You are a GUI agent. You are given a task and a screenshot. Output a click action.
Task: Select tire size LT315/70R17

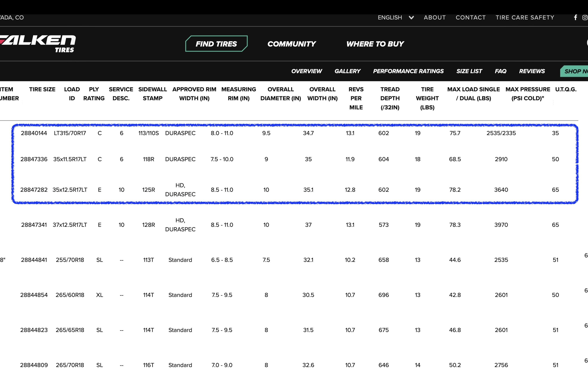[x=70, y=133]
